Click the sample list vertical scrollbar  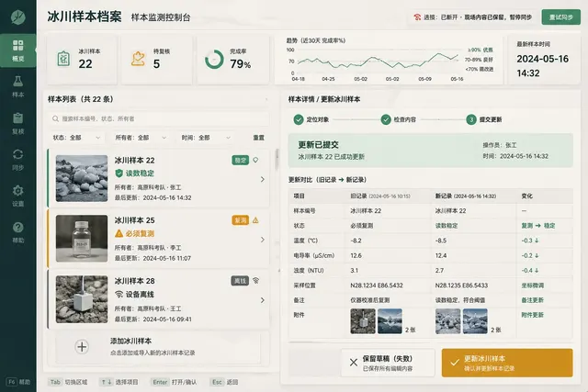coord(277,159)
